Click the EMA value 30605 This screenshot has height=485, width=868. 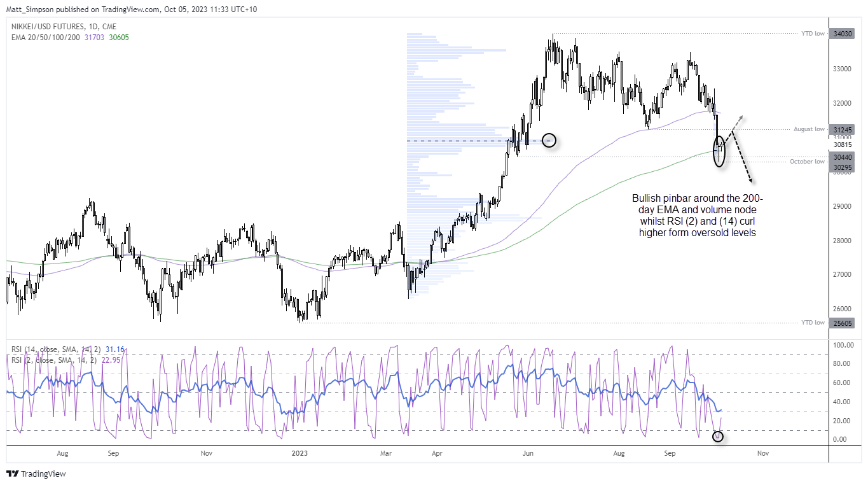pos(120,38)
